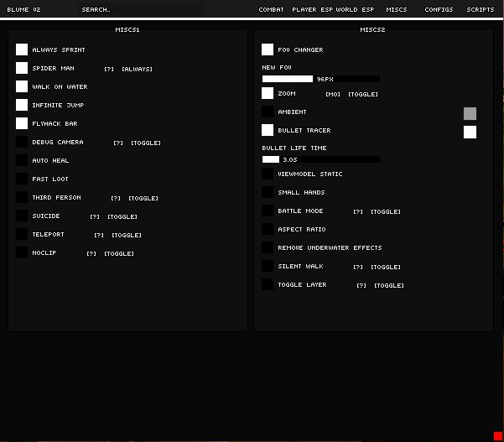Check the Infinite Jump option
This screenshot has width=504, height=442.
click(x=22, y=106)
